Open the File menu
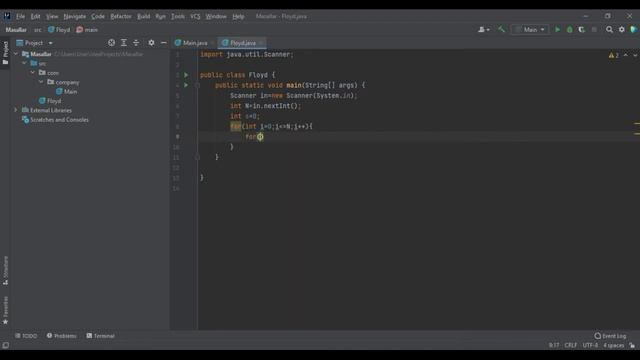Viewport: 640px width, 360px height. (x=20, y=16)
